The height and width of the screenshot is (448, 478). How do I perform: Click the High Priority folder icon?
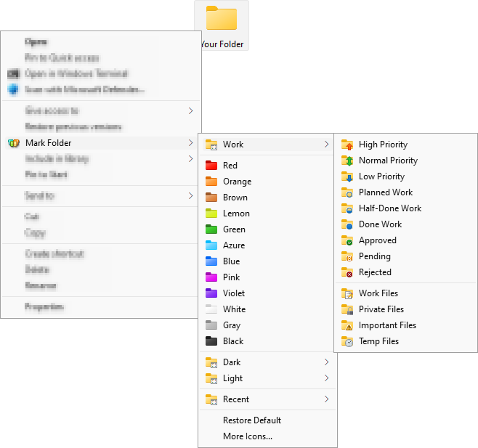(347, 144)
